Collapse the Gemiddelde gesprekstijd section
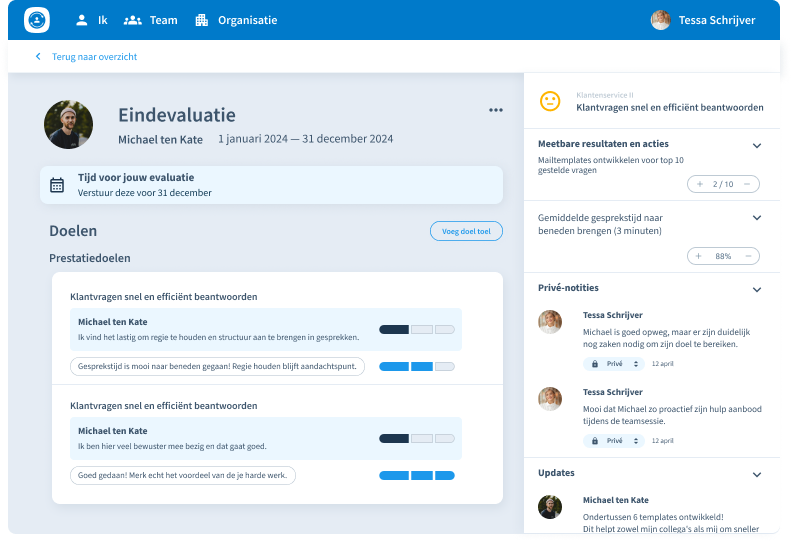This screenshot has height=543, width=792. tap(757, 218)
